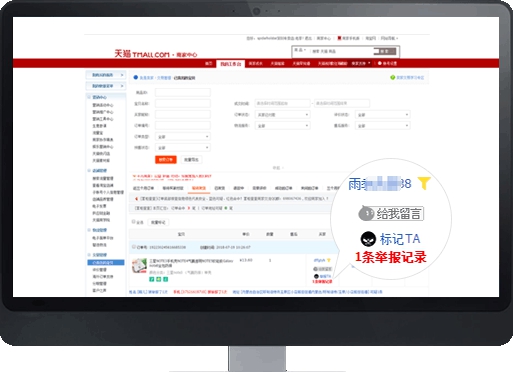Switch to the 等待买家付款 tab

(x=173, y=188)
